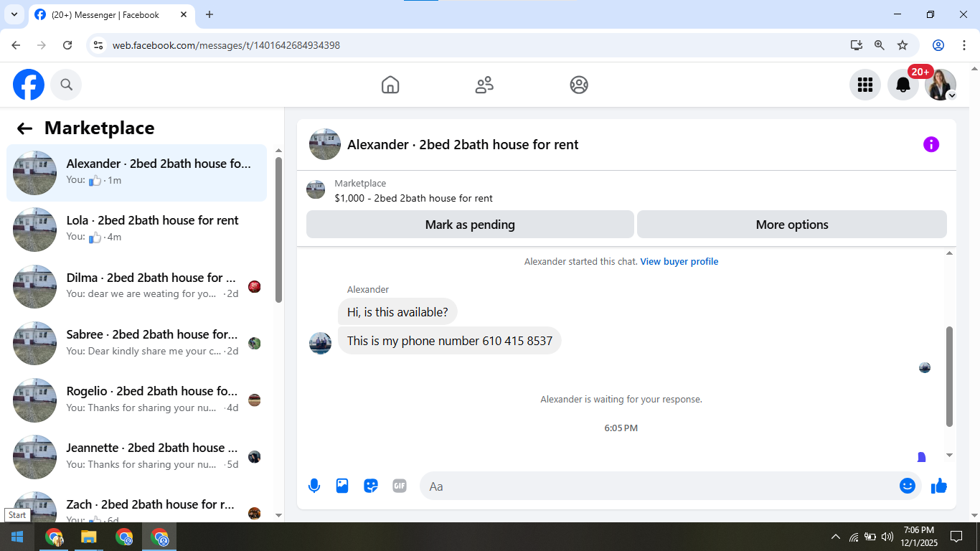Open the emoji picker in message box

(908, 486)
